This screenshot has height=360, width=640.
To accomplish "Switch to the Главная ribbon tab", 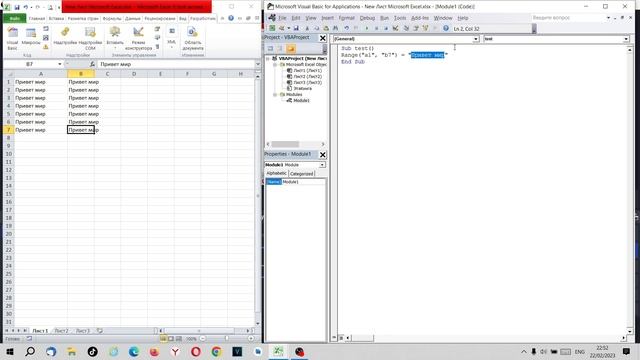I will pos(37,18).
